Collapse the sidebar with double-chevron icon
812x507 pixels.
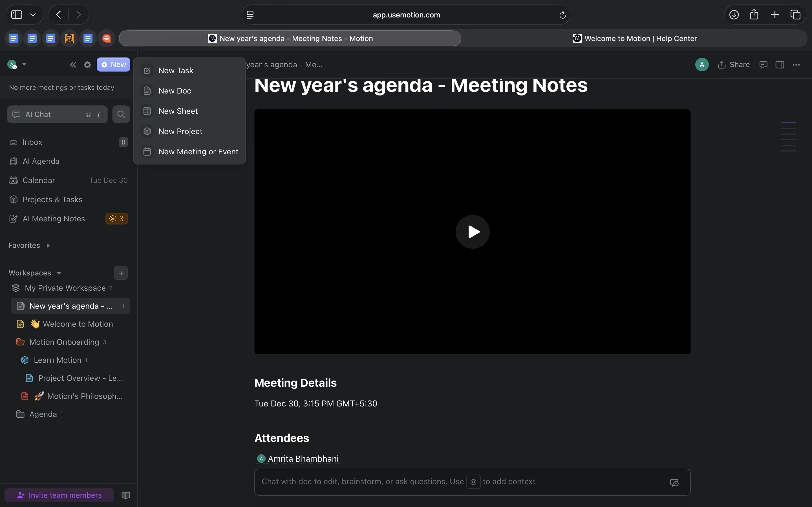tap(73, 65)
